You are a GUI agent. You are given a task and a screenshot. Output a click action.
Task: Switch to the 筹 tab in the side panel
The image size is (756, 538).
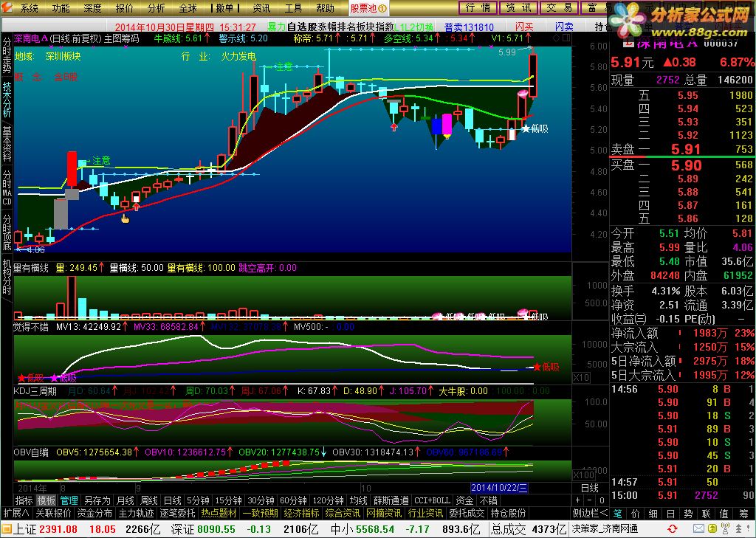coord(743,514)
